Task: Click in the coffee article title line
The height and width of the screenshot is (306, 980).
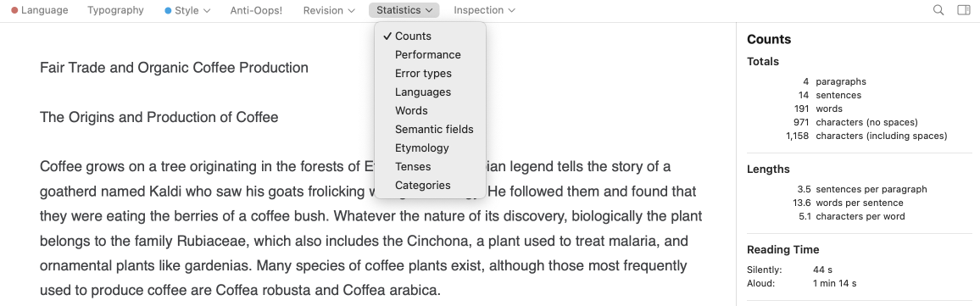Action: click(x=174, y=68)
